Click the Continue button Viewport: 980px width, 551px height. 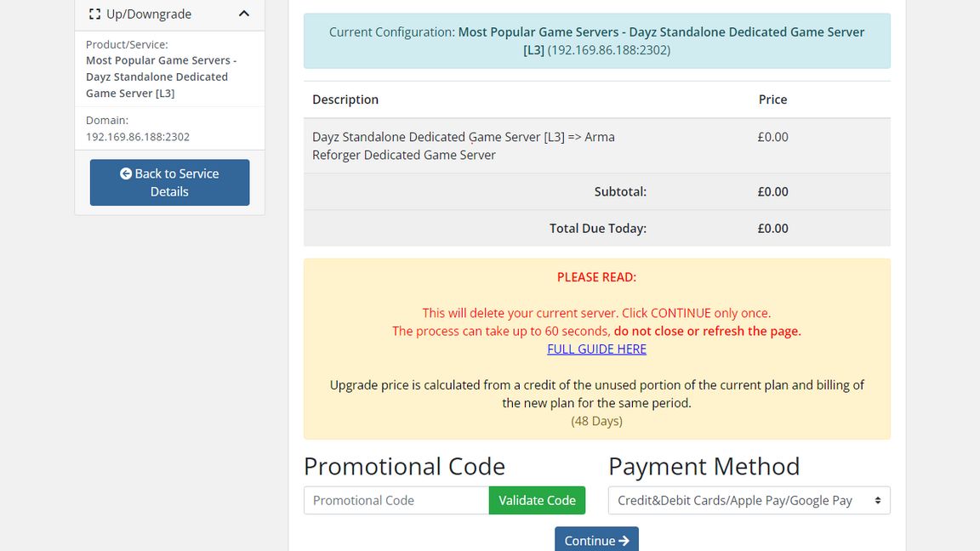point(596,540)
